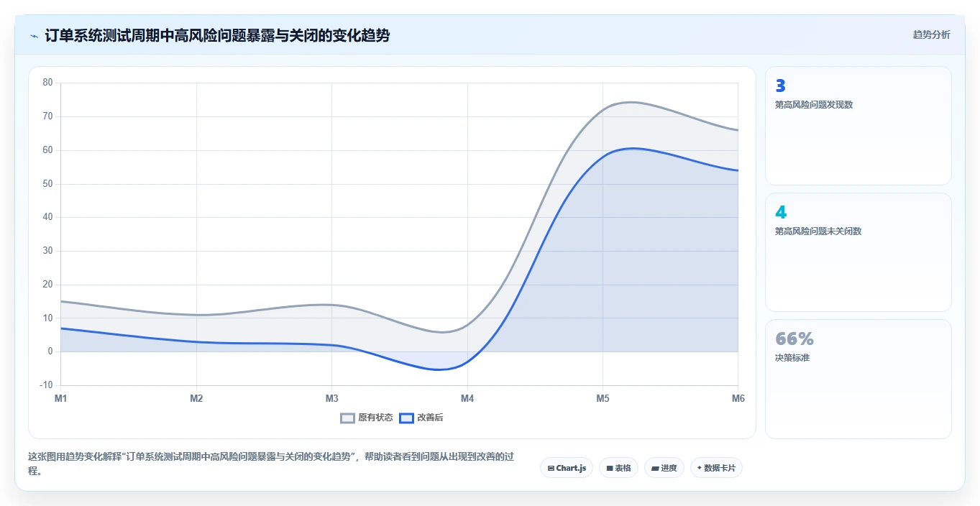Click the value 3 on first card
Image resolution: width=980 pixels, height=506 pixels.
point(780,86)
